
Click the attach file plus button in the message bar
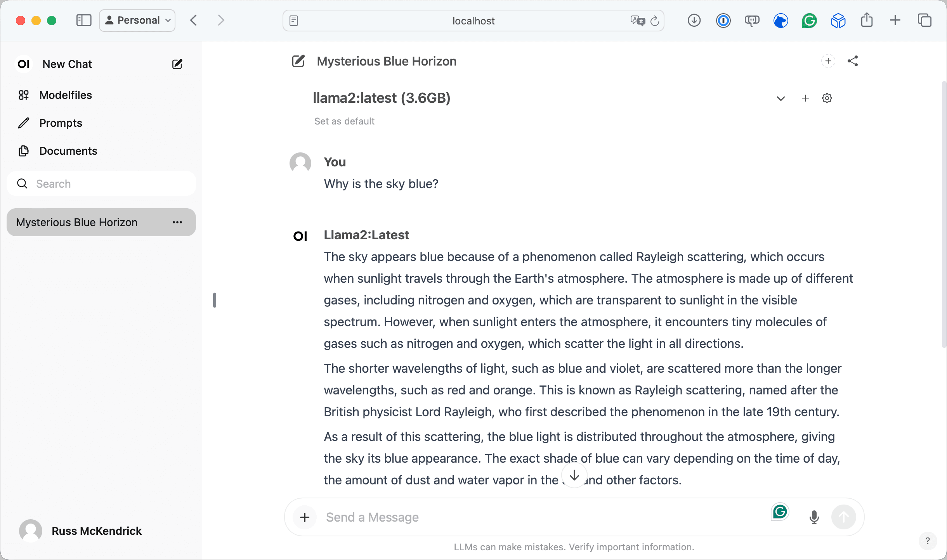coord(305,517)
